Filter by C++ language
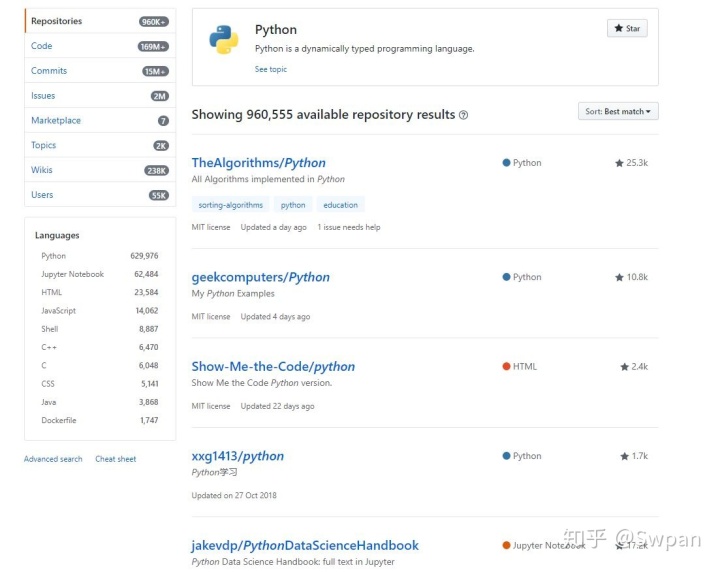 [100, 348]
